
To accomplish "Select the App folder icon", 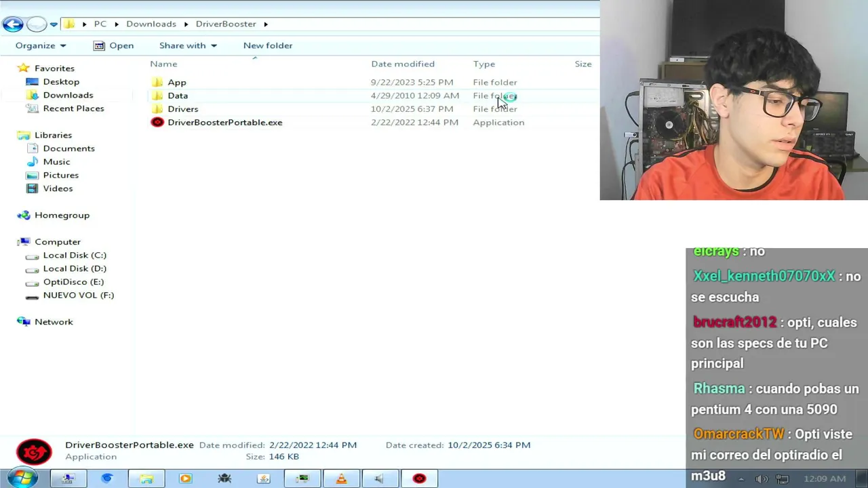I will pyautogui.click(x=157, y=82).
